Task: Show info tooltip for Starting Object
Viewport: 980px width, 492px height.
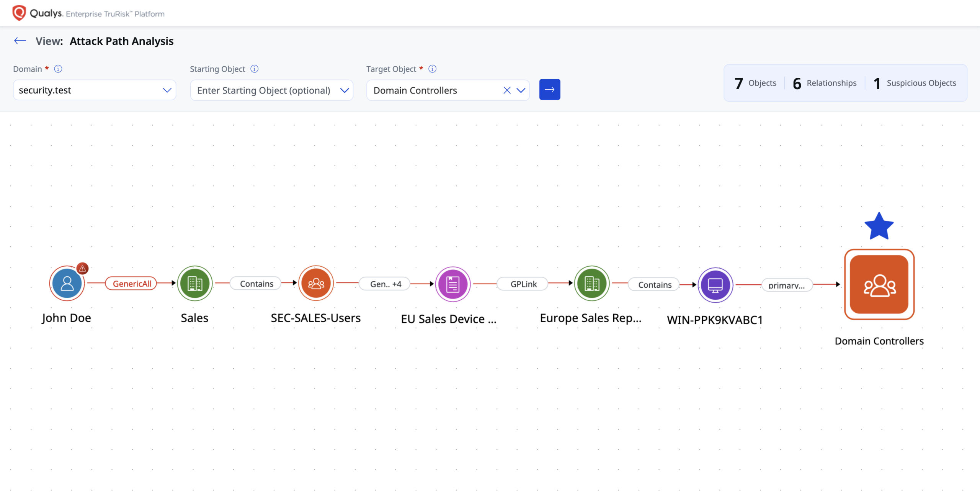Action: (x=255, y=69)
